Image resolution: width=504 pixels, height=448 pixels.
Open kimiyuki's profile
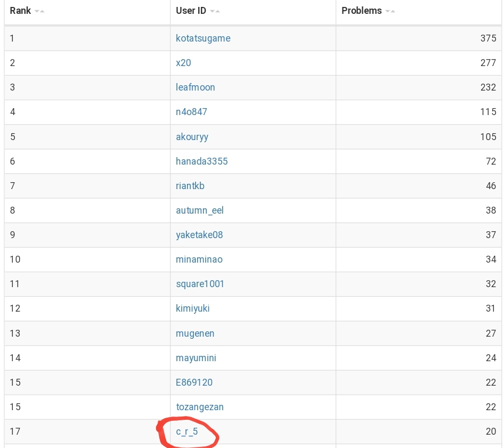pyautogui.click(x=192, y=308)
